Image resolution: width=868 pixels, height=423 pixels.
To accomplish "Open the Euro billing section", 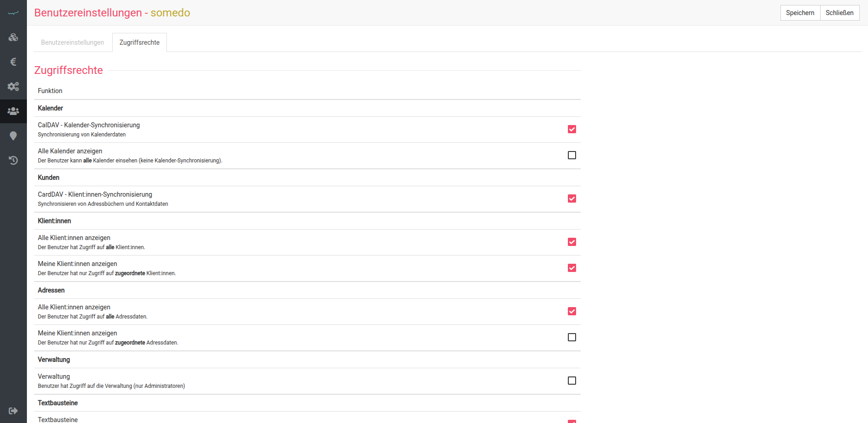I will [13, 62].
